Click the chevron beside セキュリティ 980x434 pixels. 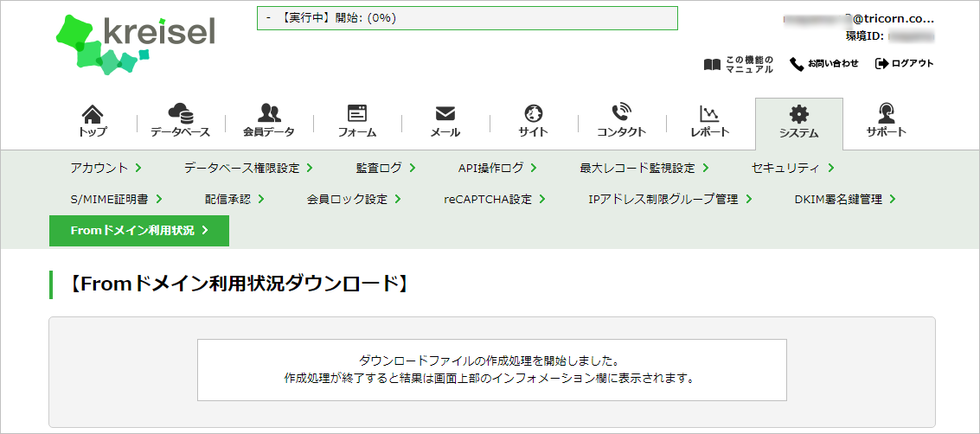pos(831,168)
